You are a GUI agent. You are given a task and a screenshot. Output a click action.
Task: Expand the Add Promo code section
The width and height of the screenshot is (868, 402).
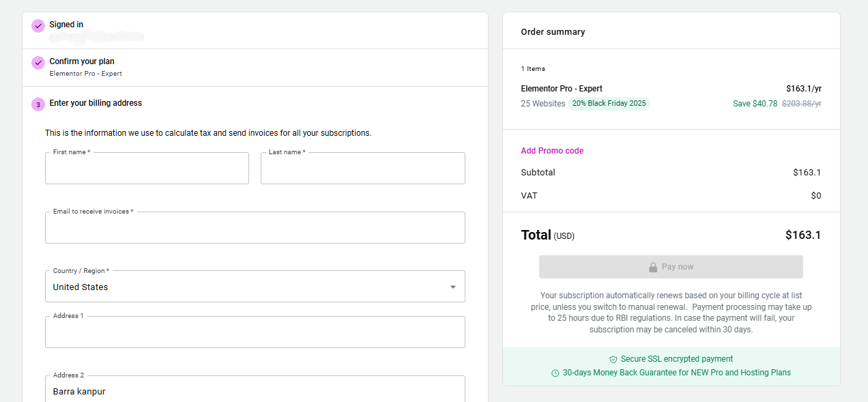click(552, 150)
